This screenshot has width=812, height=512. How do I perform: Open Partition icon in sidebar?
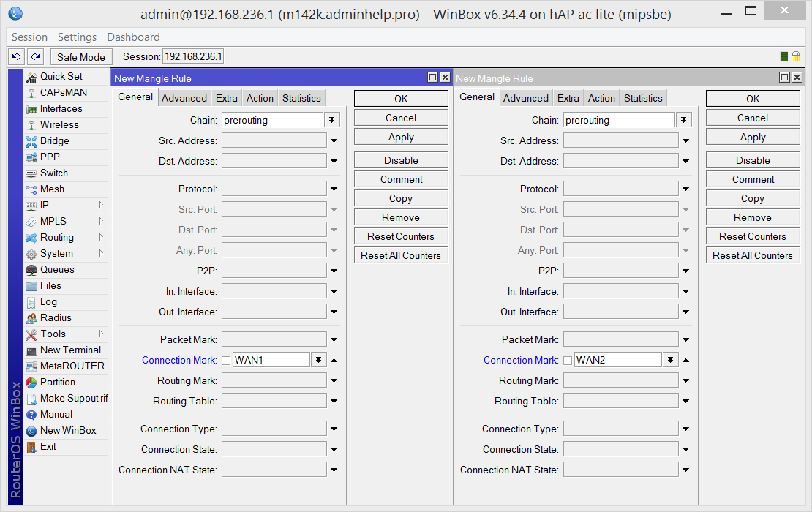31,382
